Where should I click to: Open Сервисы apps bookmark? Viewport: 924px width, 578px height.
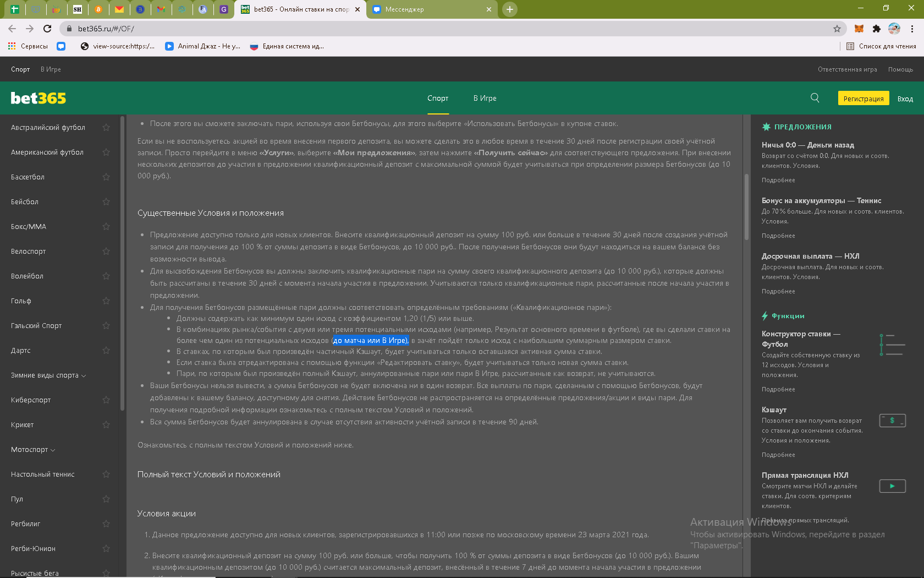[28, 46]
